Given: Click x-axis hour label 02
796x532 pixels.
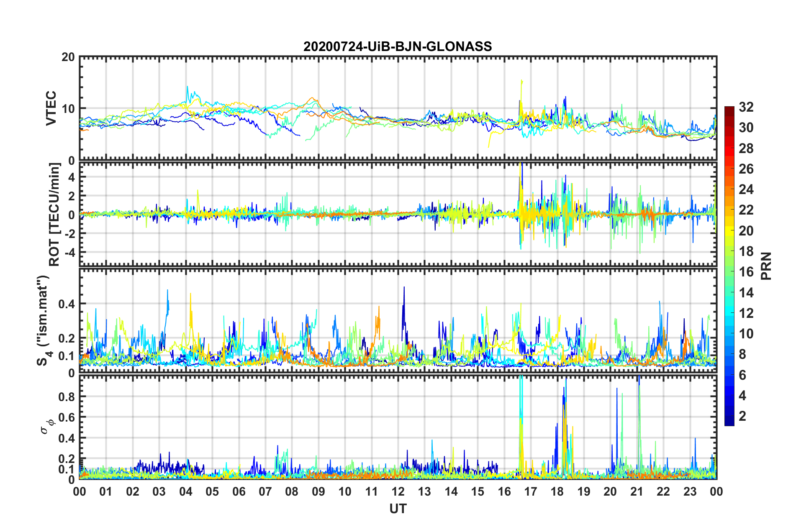Looking at the screenshot, I should point(133,491).
